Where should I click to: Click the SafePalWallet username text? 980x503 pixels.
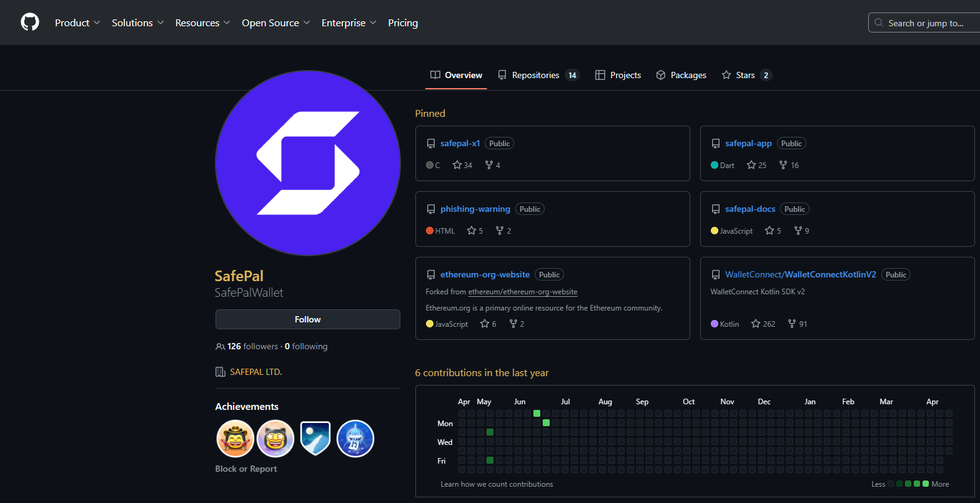click(x=249, y=292)
